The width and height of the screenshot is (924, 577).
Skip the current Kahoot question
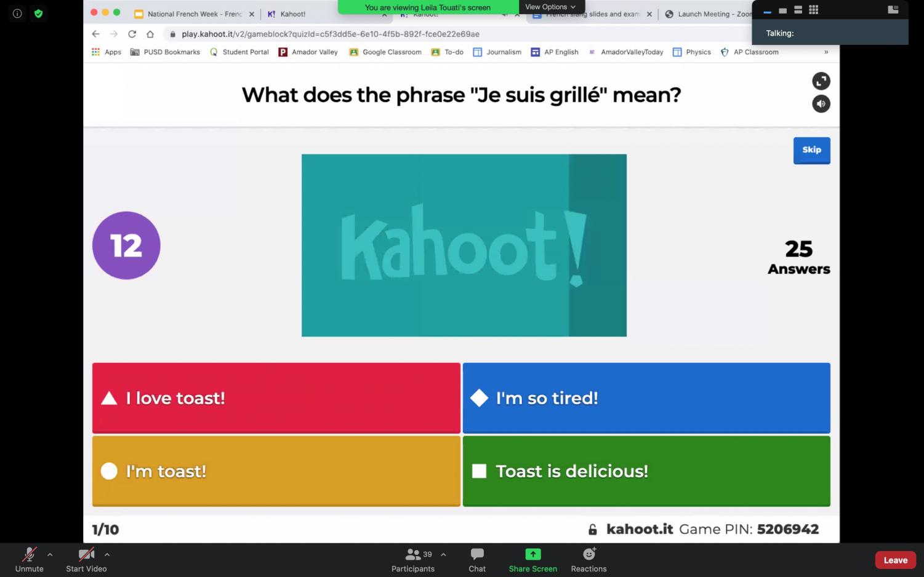click(811, 150)
